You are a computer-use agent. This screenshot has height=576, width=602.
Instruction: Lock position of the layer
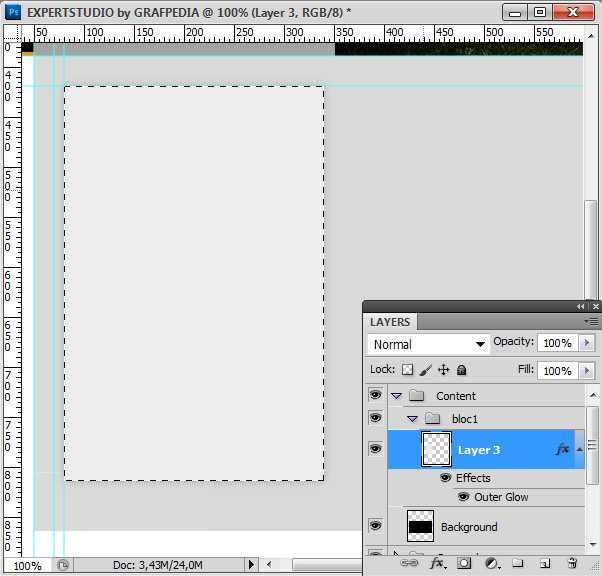tap(443, 369)
